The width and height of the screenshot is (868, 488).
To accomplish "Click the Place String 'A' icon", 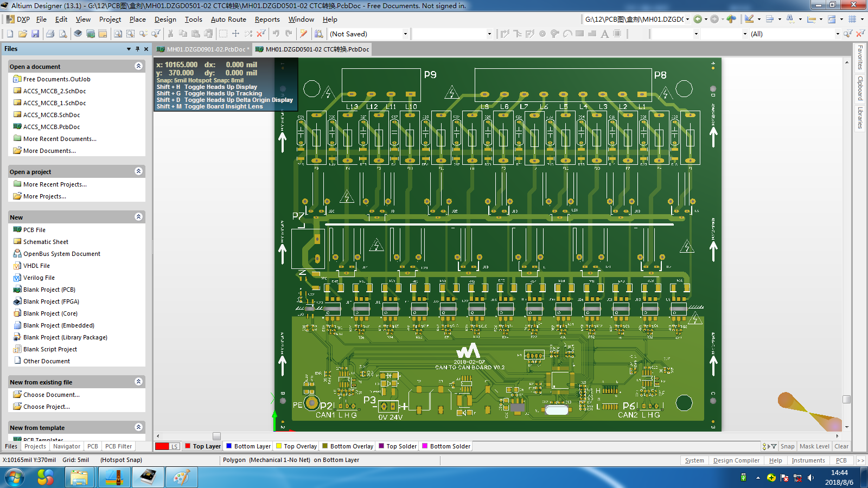I will (x=605, y=34).
